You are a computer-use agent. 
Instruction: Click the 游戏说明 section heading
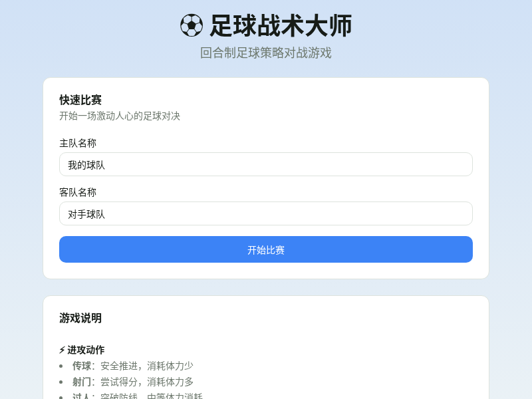(80, 319)
